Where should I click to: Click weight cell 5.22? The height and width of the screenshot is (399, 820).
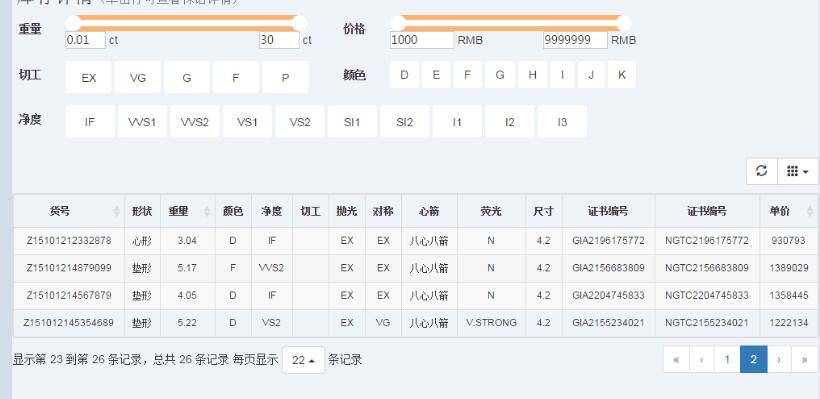[x=187, y=323]
